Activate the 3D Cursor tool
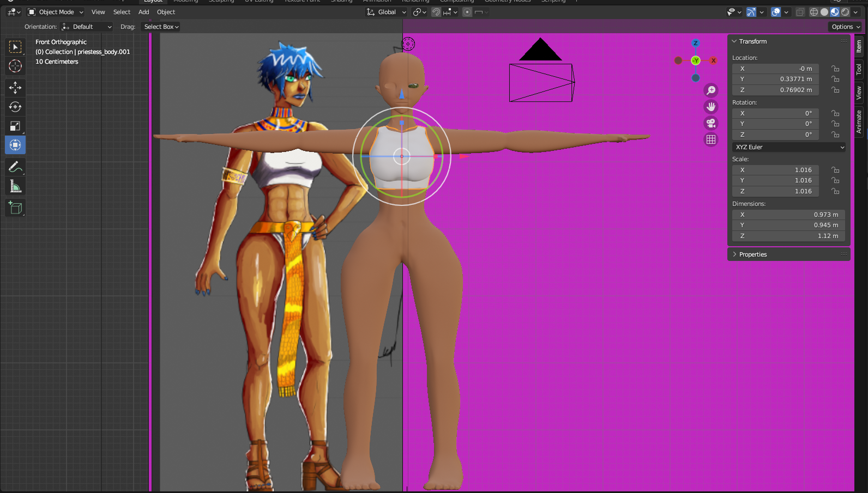This screenshot has width=868, height=493. pos(15,66)
